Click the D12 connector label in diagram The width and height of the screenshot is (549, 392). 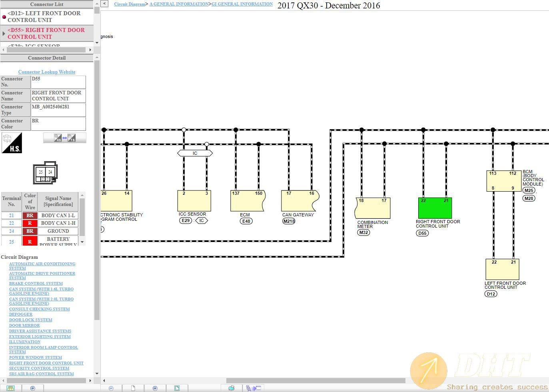491,294
